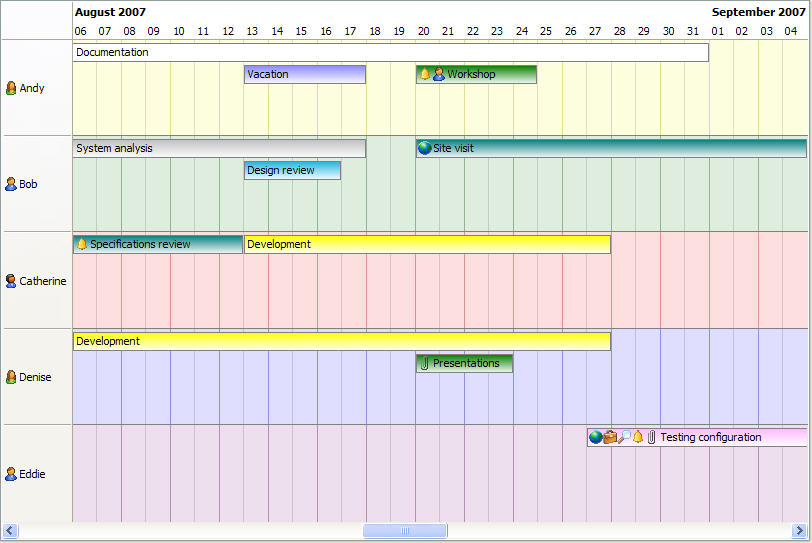
Task: Select Denise's Development bar
Action: pos(342,341)
